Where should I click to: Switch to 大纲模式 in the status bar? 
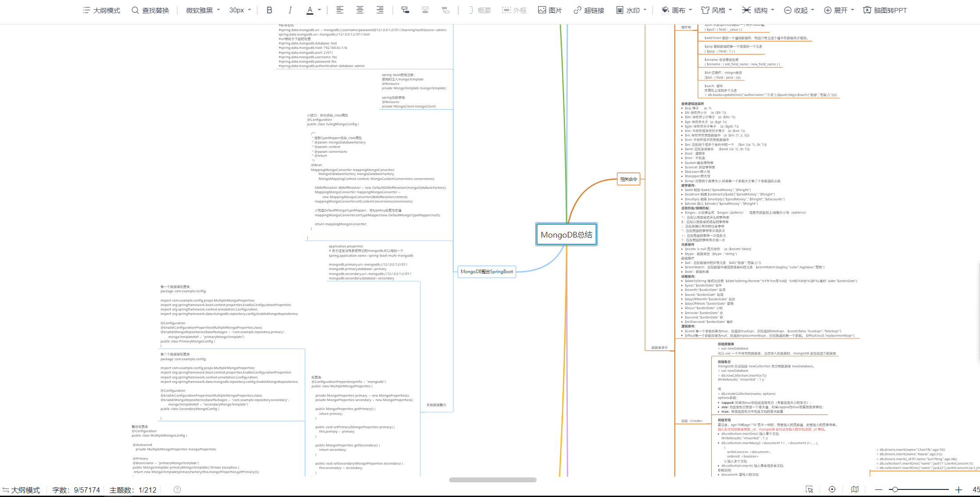pyautogui.click(x=21, y=490)
